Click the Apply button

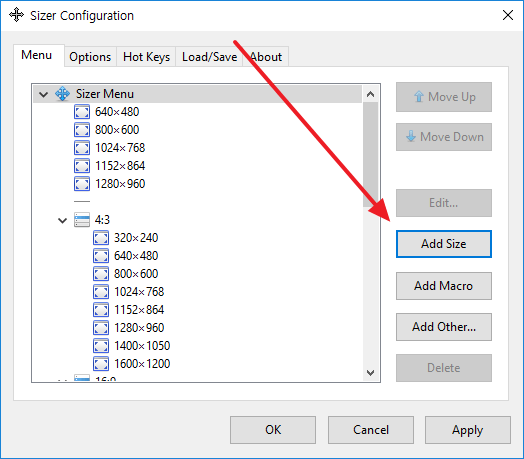468,430
